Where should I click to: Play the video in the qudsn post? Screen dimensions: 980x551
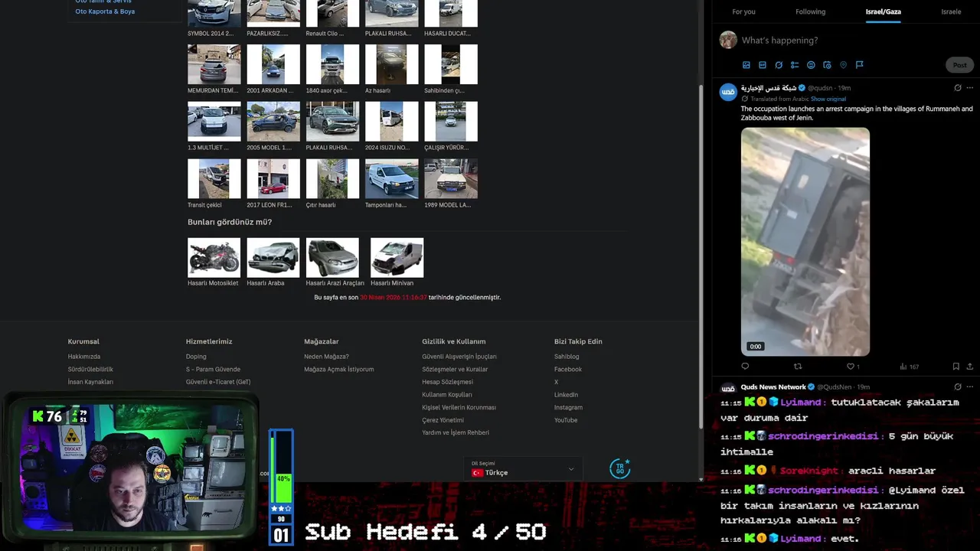pyautogui.click(x=805, y=241)
